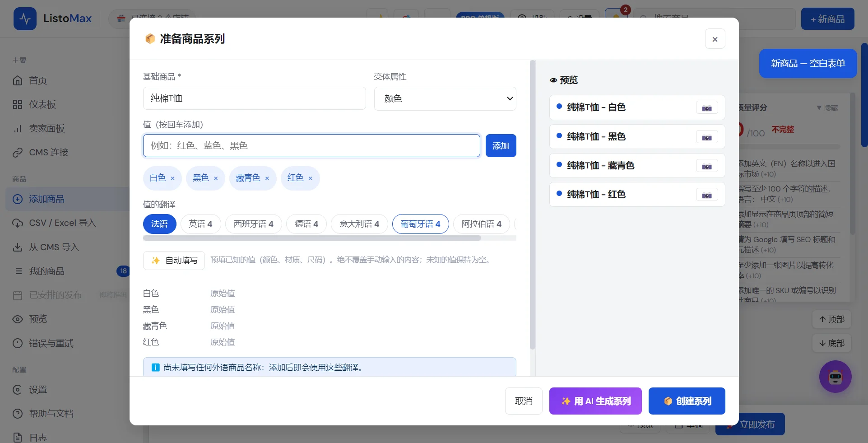This screenshot has width=868, height=443.
Task: Click the 取消 button
Action: point(524,401)
